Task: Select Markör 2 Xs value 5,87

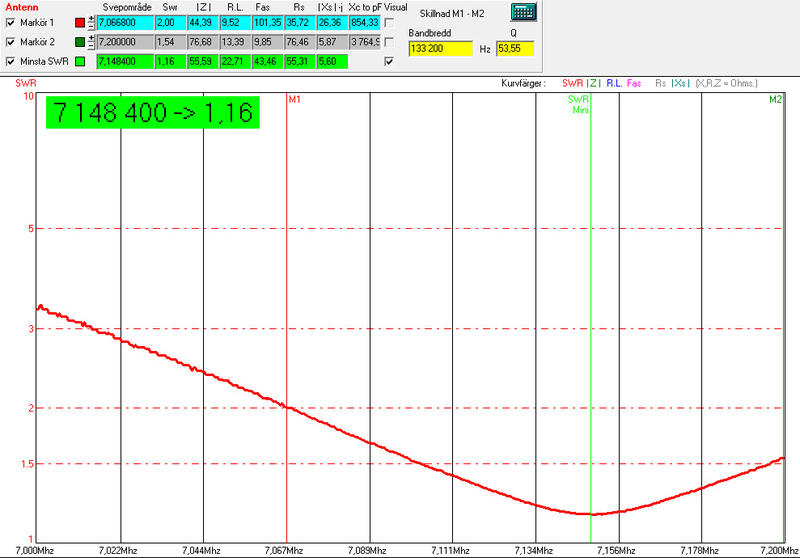Action: pos(332,42)
